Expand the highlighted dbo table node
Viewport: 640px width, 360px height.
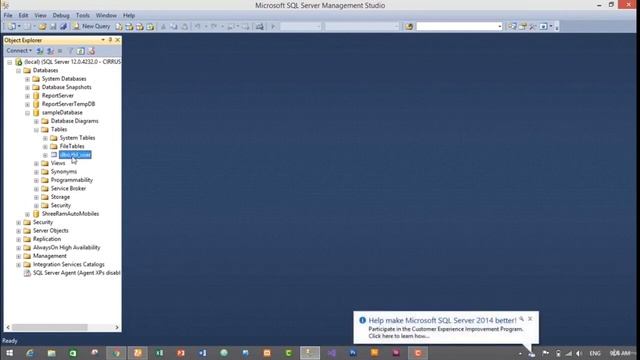point(45,155)
